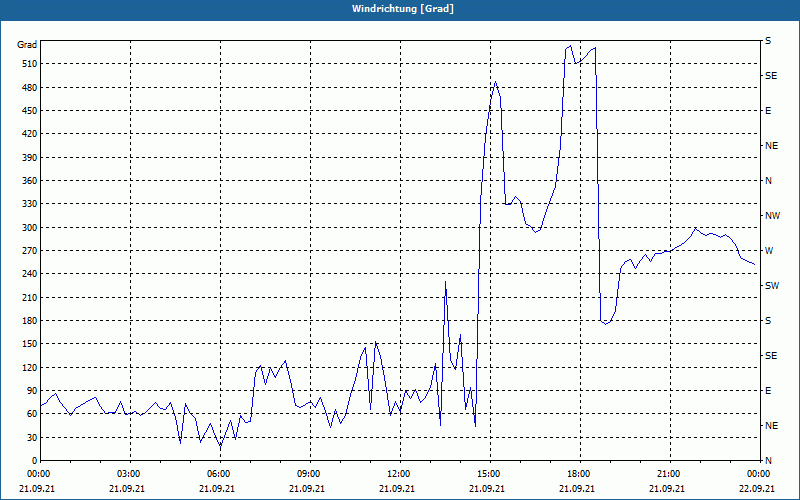Select the W compass label
Image resolution: width=800 pixels, height=500 pixels.
(x=769, y=251)
